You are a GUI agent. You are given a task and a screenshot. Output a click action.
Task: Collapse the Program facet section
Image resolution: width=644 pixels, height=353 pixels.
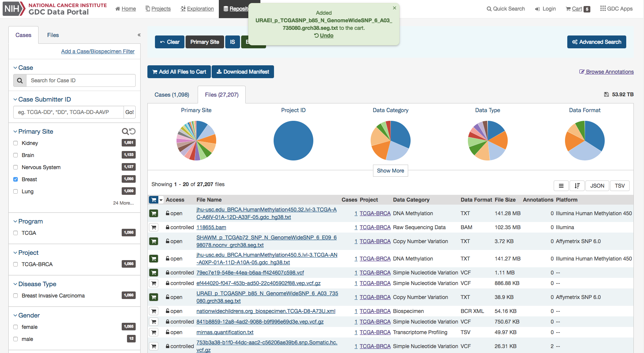pyautogui.click(x=15, y=222)
